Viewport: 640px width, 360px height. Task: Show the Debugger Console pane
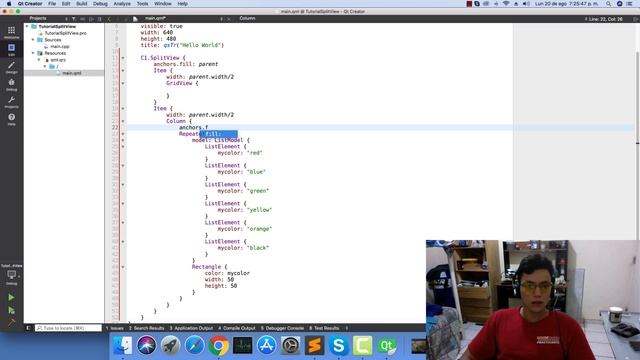click(282, 328)
